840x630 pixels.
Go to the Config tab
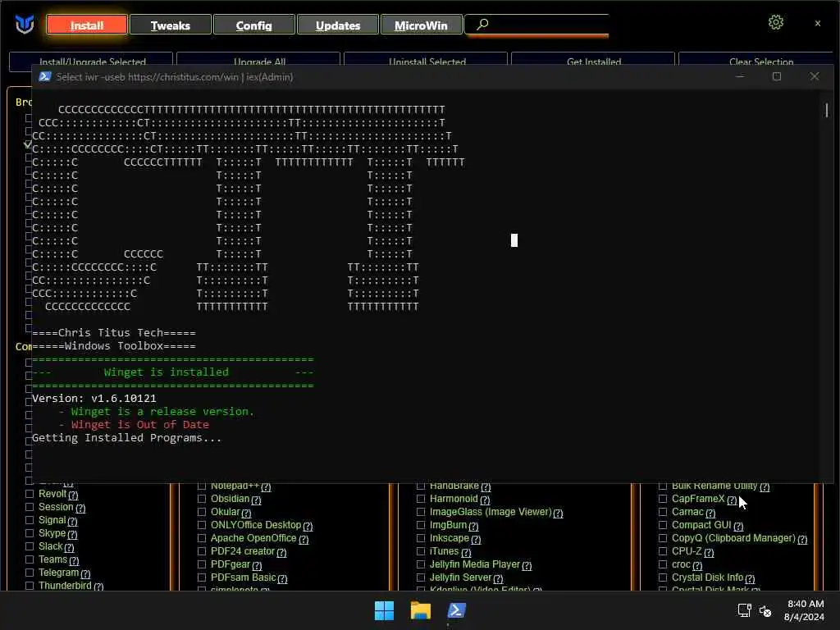pos(254,25)
